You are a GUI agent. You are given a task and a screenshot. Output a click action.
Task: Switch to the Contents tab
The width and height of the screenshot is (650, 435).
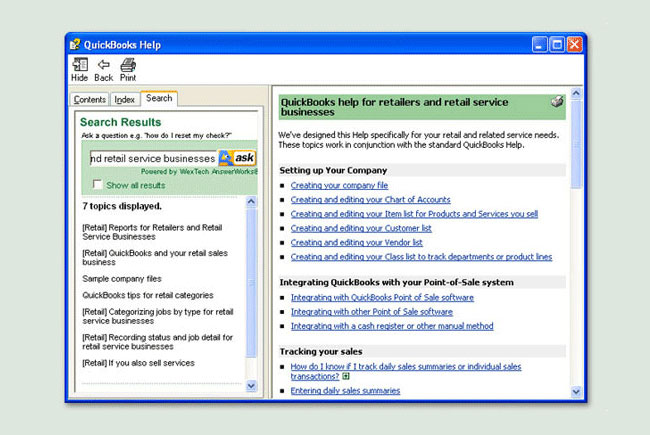(90, 100)
